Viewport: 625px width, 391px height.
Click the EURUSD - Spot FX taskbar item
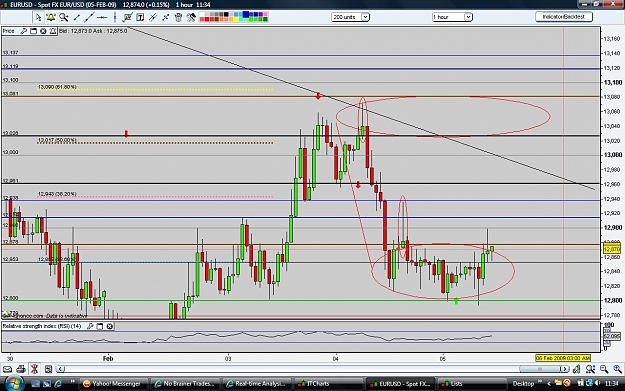(400, 384)
